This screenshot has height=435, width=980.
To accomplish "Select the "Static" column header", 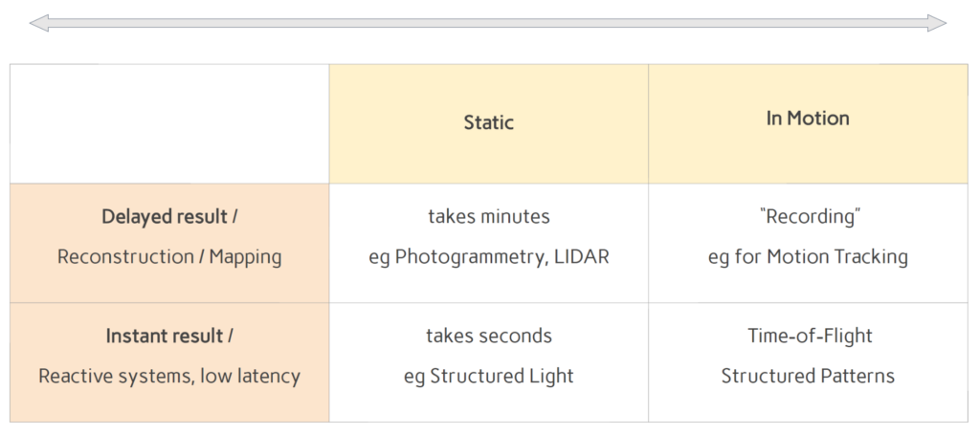I will 489,122.
